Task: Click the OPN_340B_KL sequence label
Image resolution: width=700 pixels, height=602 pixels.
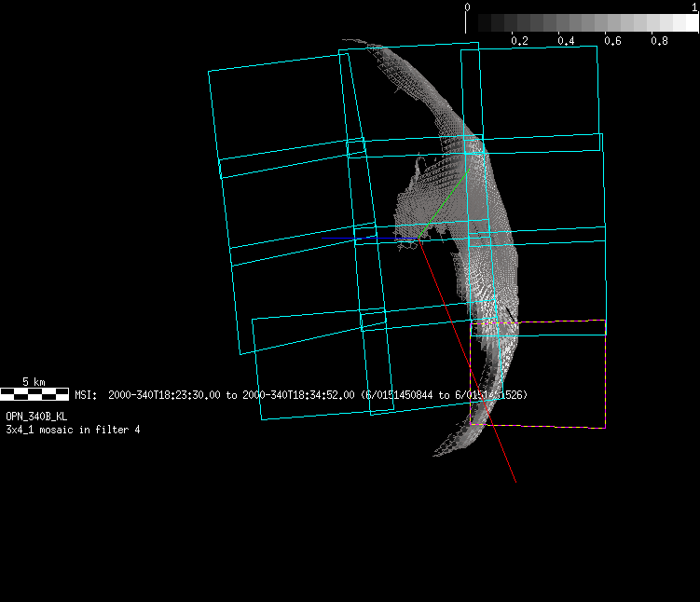Action: pyautogui.click(x=36, y=417)
